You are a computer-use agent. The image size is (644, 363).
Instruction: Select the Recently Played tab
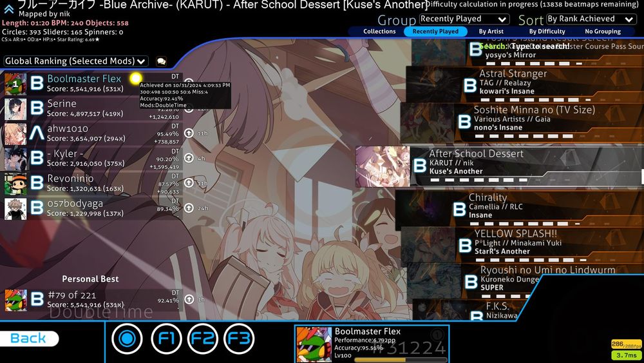pyautogui.click(x=435, y=31)
